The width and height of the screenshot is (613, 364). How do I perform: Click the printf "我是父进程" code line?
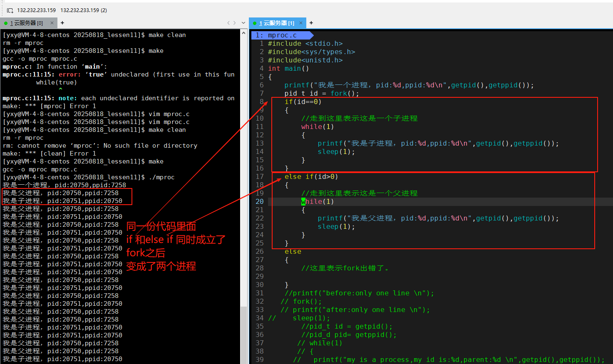[438, 218]
